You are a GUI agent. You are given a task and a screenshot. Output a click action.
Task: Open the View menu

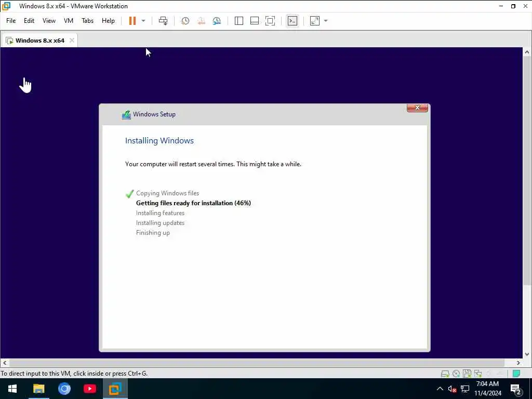(x=49, y=21)
